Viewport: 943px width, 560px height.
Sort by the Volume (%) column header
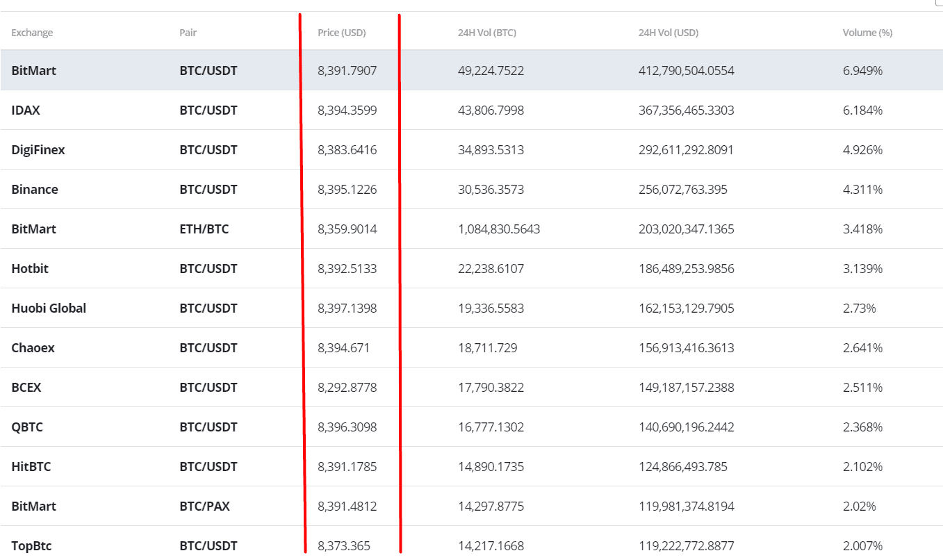click(867, 33)
